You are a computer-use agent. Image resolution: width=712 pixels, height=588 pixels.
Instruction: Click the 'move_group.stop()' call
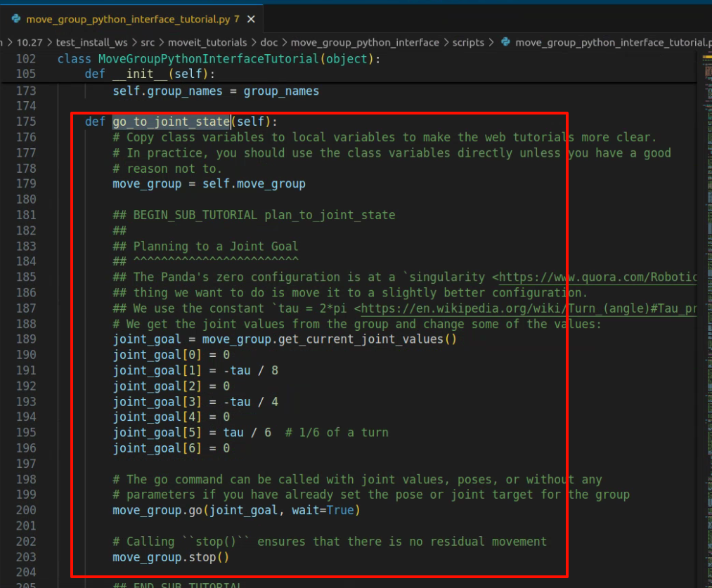[171, 557]
